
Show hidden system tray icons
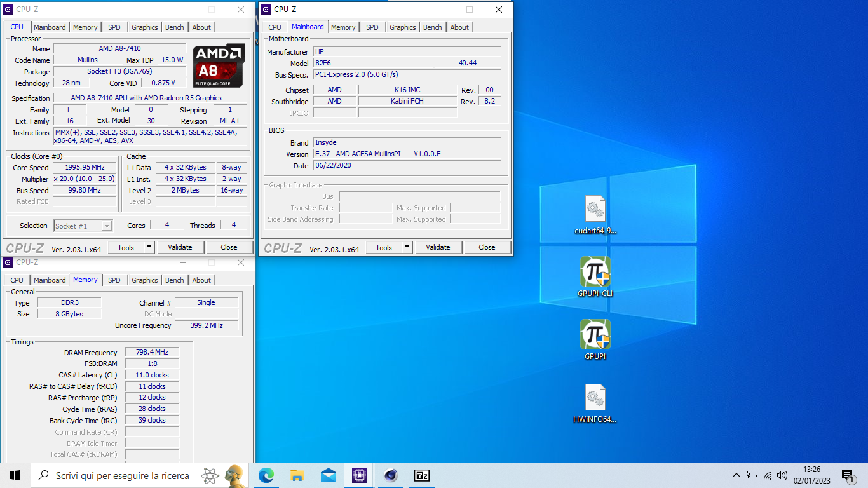(x=736, y=475)
